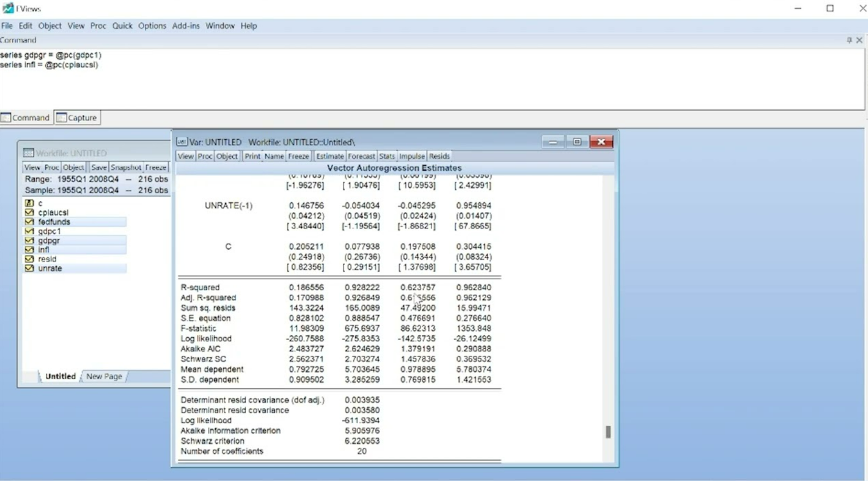868x481 pixels.
Task: Click Save button in Workfile window
Action: coord(98,168)
